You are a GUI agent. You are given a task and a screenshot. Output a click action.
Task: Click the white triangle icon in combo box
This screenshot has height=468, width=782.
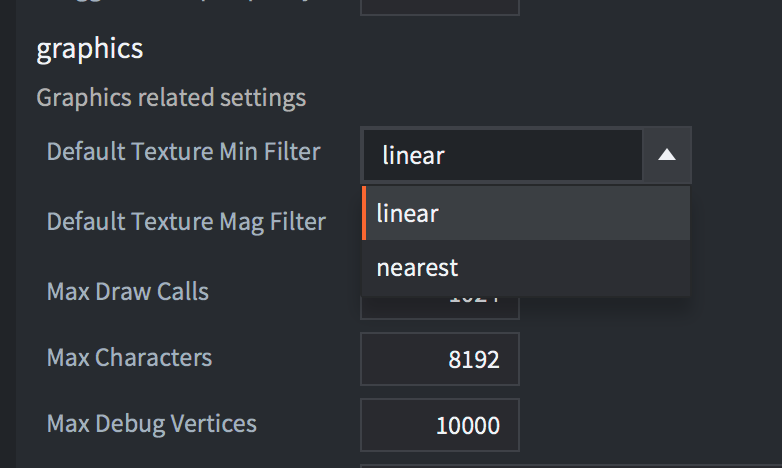click(x=667, y=155)
